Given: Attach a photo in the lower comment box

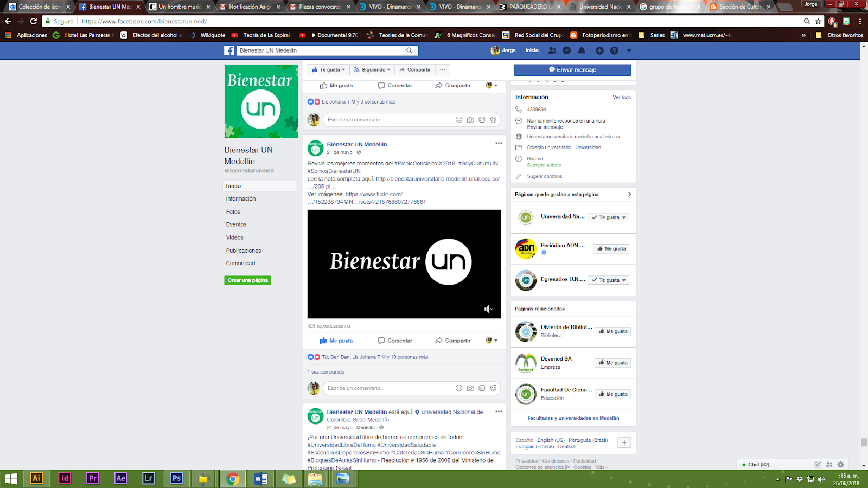Looking at the screenshot, I should point(470,388).
